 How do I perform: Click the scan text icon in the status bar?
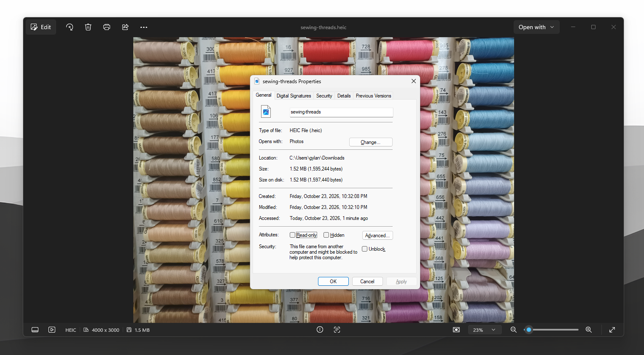(x=337, y=330)
